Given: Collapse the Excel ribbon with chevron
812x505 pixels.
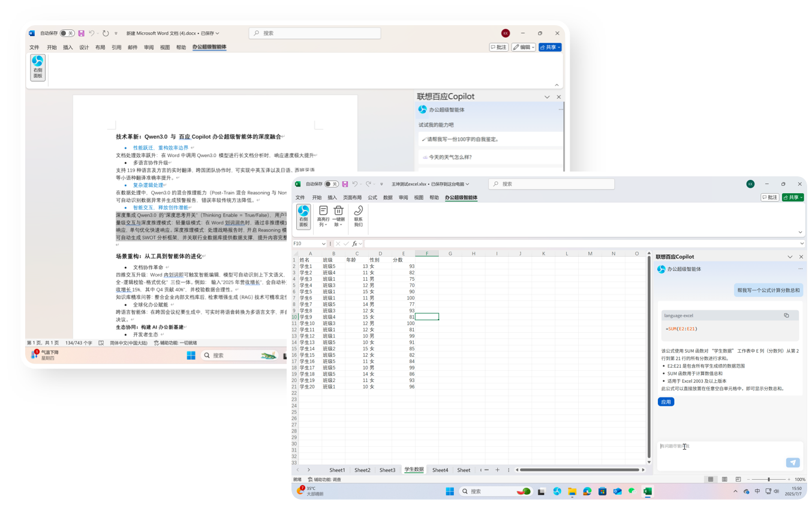Looking at the screenshot, I should tap(800, 232).
